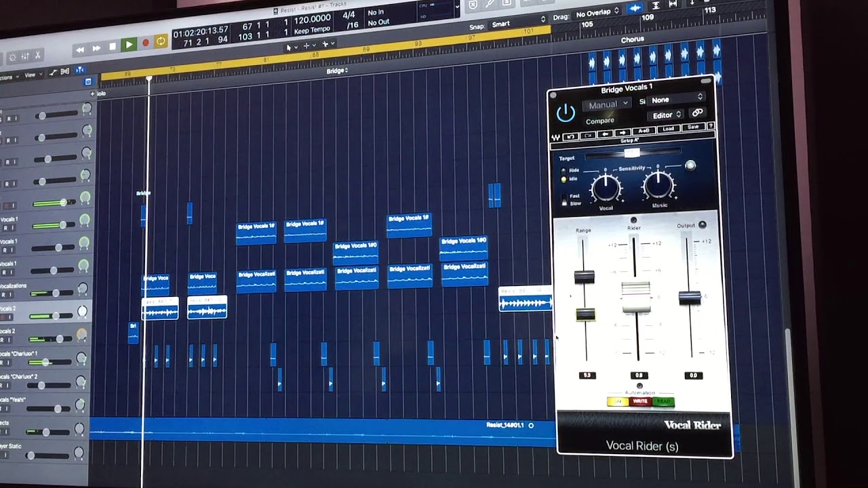Open the Command-click Tool menu with the crosshair

309,45
